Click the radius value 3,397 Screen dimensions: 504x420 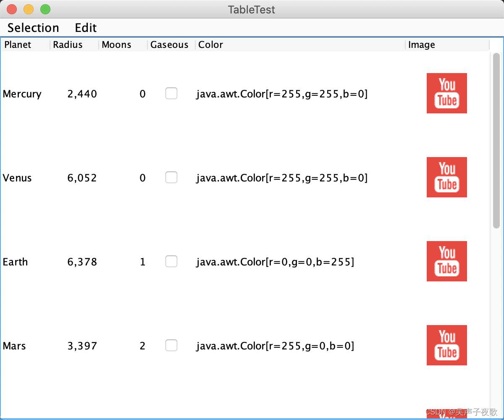[x=82, y=346]
